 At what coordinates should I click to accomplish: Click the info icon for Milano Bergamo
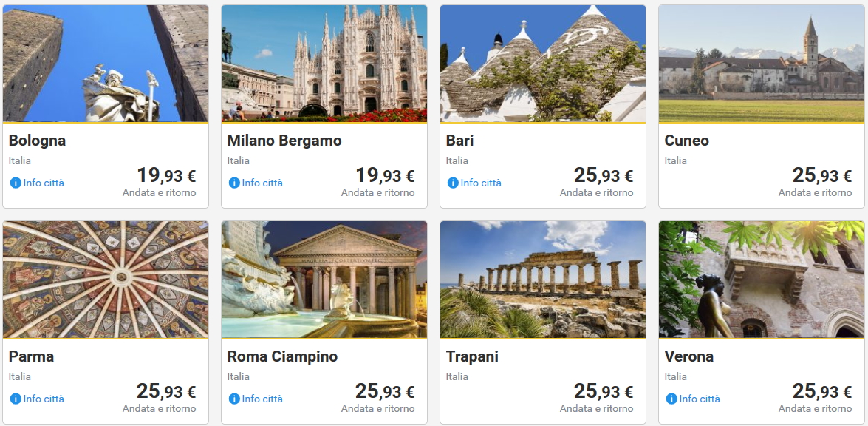pyautogui.click(x=234, y=183)
